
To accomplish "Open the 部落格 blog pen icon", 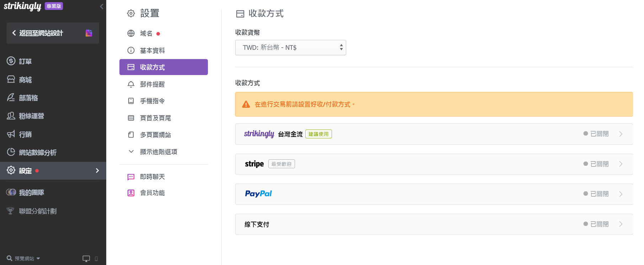I will point(11,97).
